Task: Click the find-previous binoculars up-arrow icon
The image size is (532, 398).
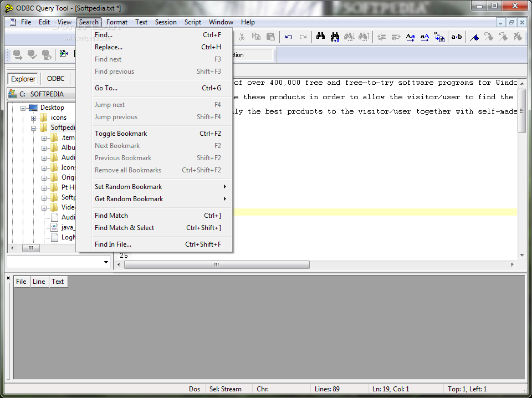Action: coord(364,37)
